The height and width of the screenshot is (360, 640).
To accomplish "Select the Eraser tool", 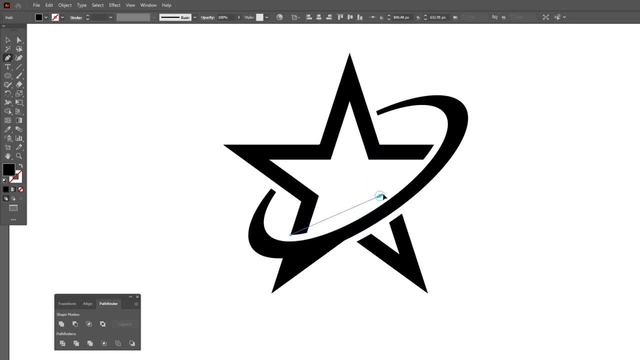I will [x=19, y=85].
